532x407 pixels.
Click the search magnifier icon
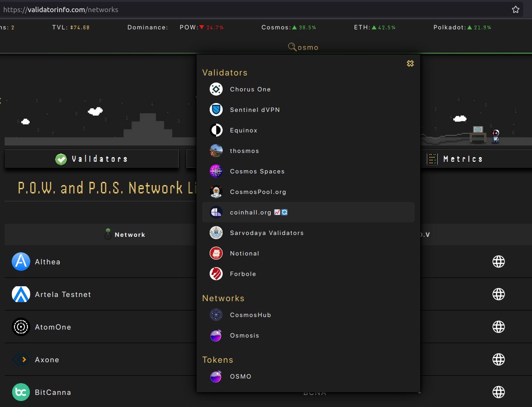292,47
